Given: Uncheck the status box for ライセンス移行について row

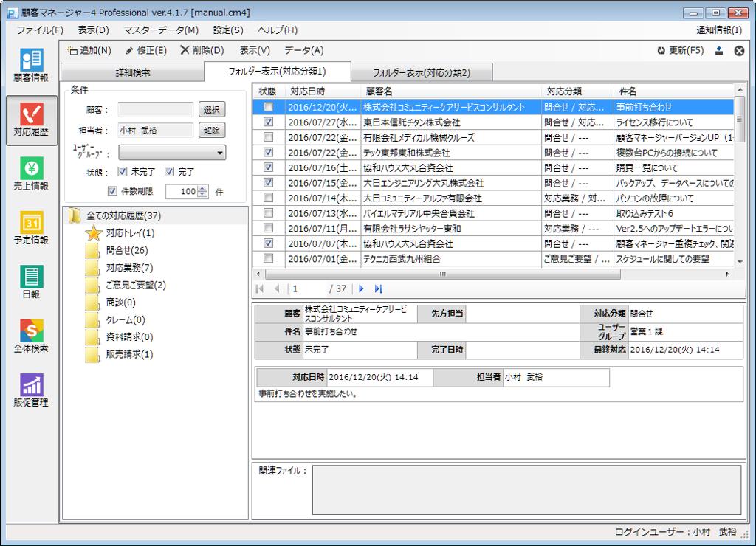Looking at the screenshot, I should (268, 122).
